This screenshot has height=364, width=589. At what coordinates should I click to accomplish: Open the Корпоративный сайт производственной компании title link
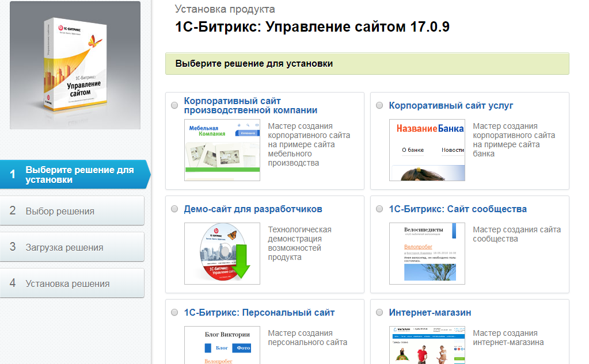250,105
